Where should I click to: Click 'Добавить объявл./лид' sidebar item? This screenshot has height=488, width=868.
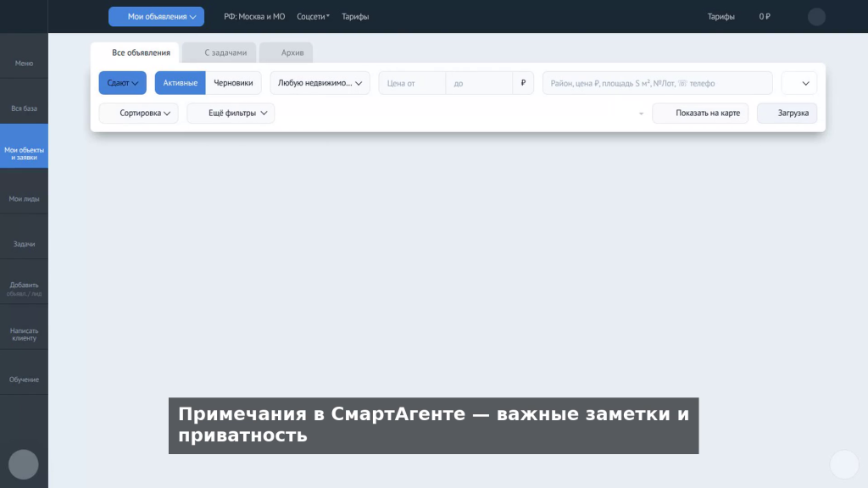(24, 281)
